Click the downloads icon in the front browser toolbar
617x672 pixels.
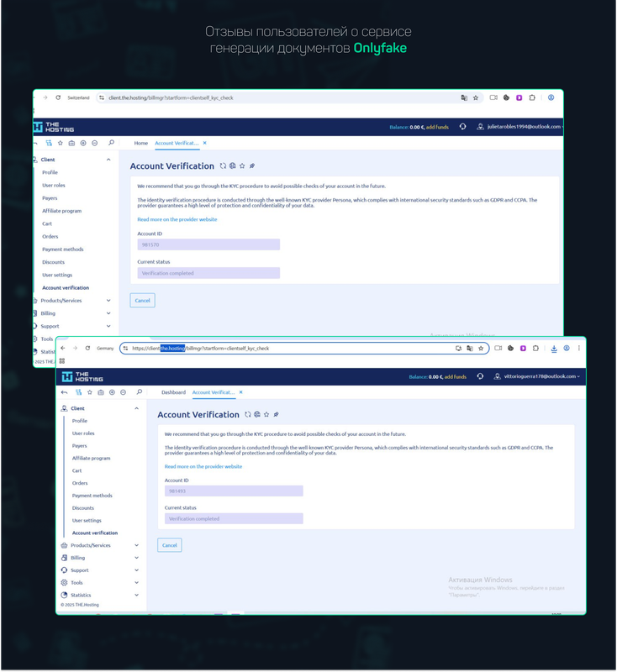pyautogui.click(x=554, y=348)
